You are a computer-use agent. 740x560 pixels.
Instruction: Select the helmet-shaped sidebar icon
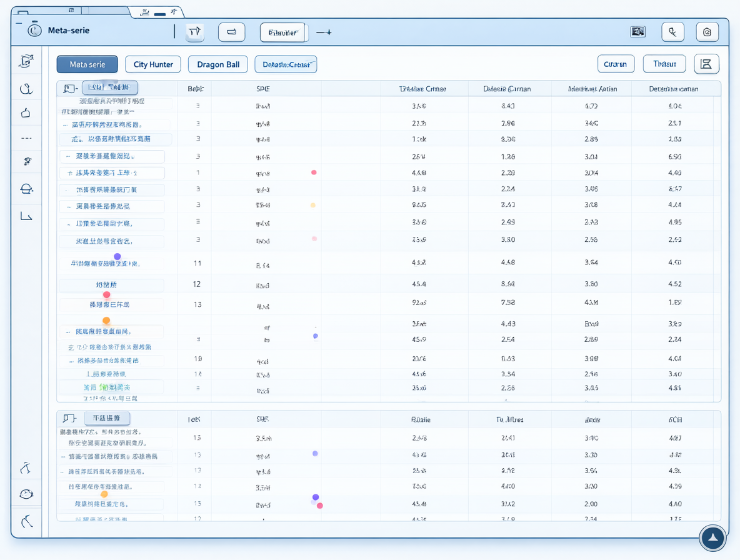26,189
